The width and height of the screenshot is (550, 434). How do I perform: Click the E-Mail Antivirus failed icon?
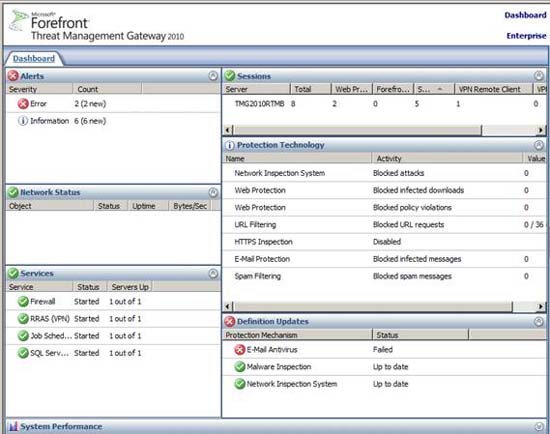point(240,349)
